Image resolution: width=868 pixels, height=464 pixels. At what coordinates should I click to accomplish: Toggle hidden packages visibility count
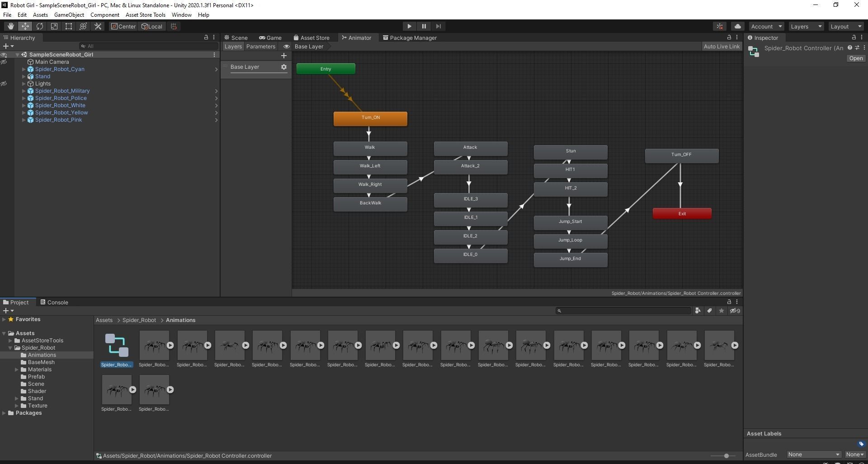pyautogui.click(x=735, y=311)
